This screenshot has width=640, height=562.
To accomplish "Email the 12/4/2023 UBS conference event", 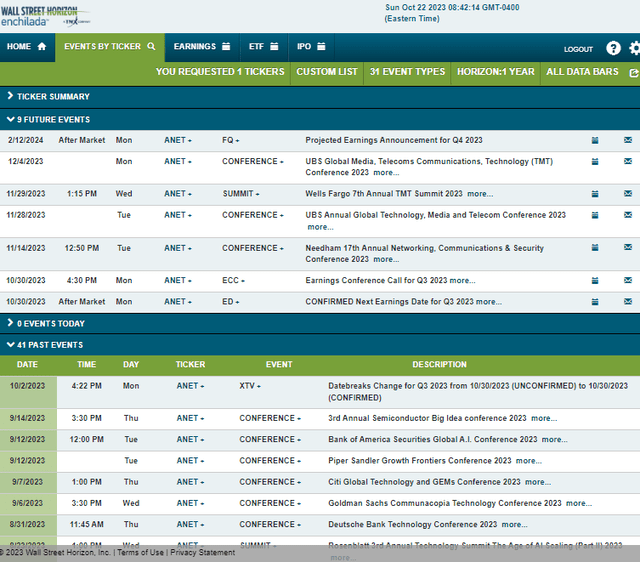I will (x=628, y=161).
